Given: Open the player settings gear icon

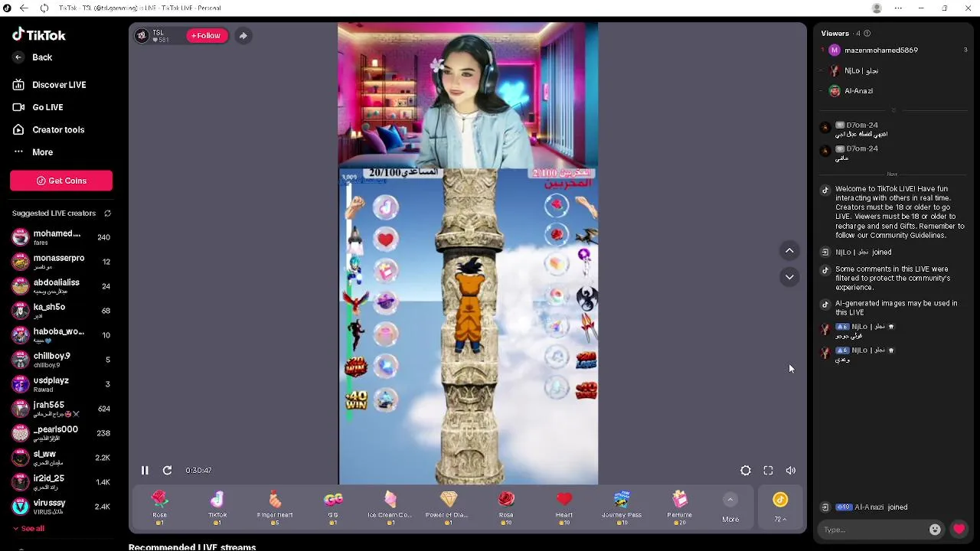Looking at the screenshot, I should pyautogui.click(x=746, y=471).
